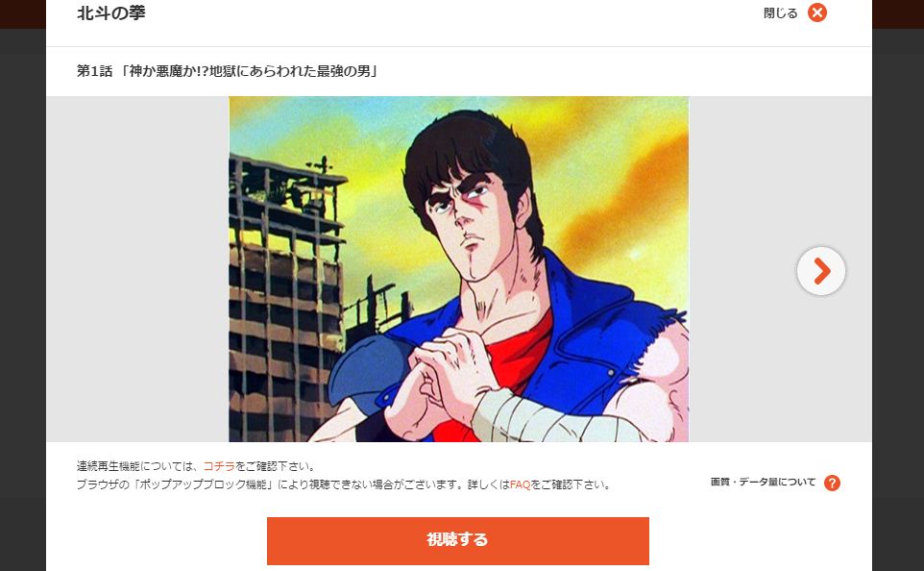Close the dialog with the orange X icon
The width and height of the screenshot is (924, 571).
pyautogui.click(x=816, y=12)
